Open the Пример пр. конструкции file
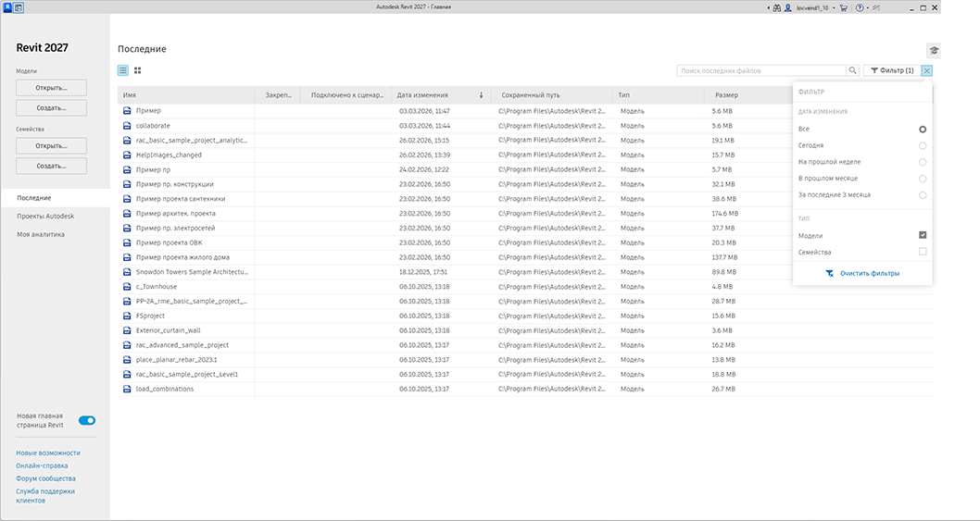Viewport: 980px width, 521px height. [174, 184]
